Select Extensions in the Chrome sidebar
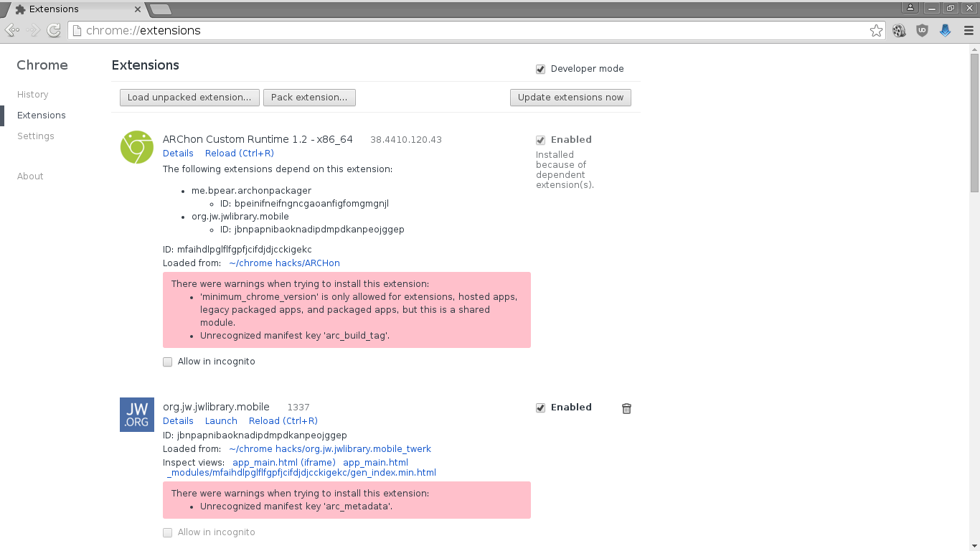 tap(42, 115)
